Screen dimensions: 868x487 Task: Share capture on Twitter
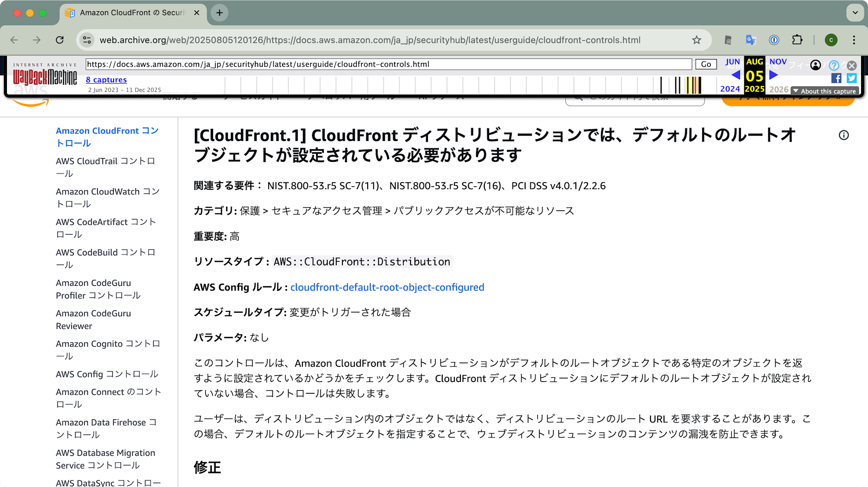852,78
